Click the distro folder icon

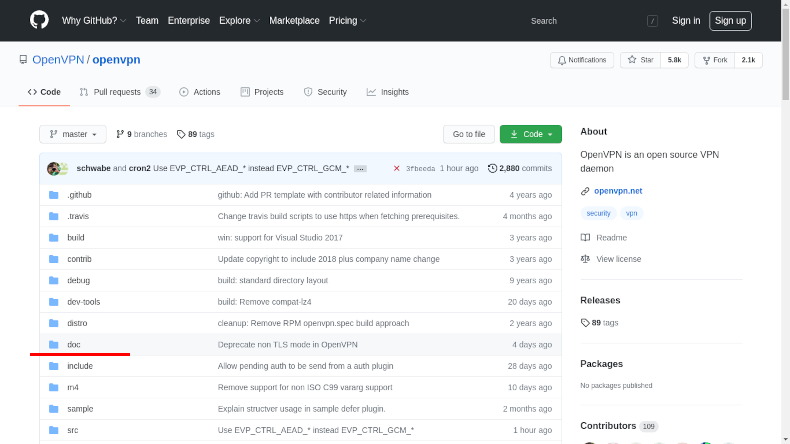point(53,323)
